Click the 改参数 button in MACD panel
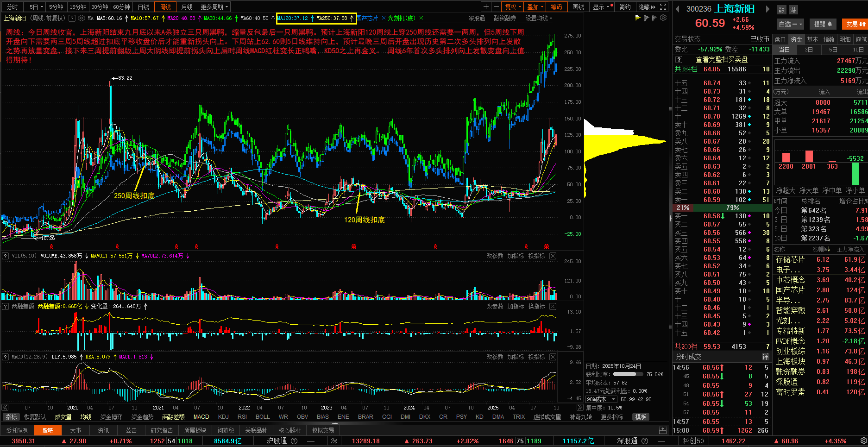This screenshot has width=868, height=447. (495, 357)
